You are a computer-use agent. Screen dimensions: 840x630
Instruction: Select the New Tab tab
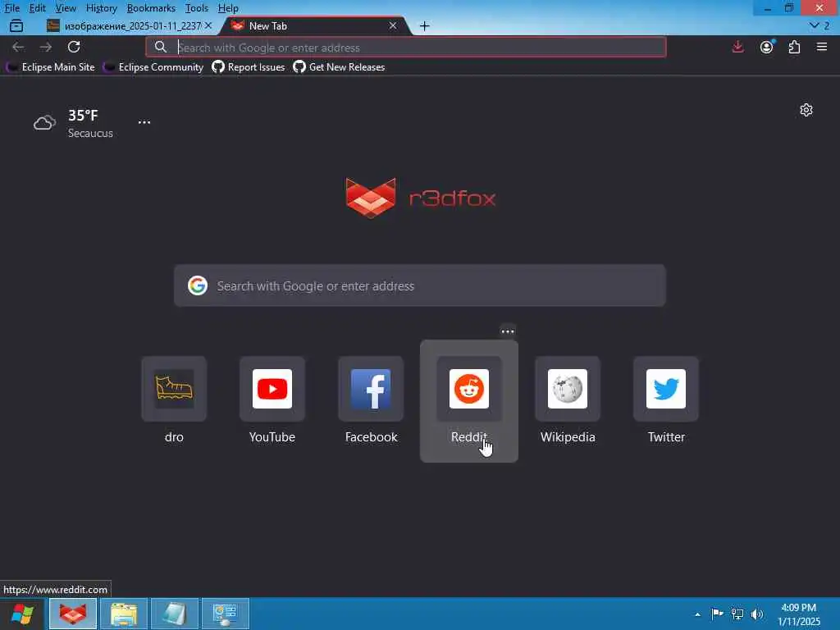[x=313, y=25]
